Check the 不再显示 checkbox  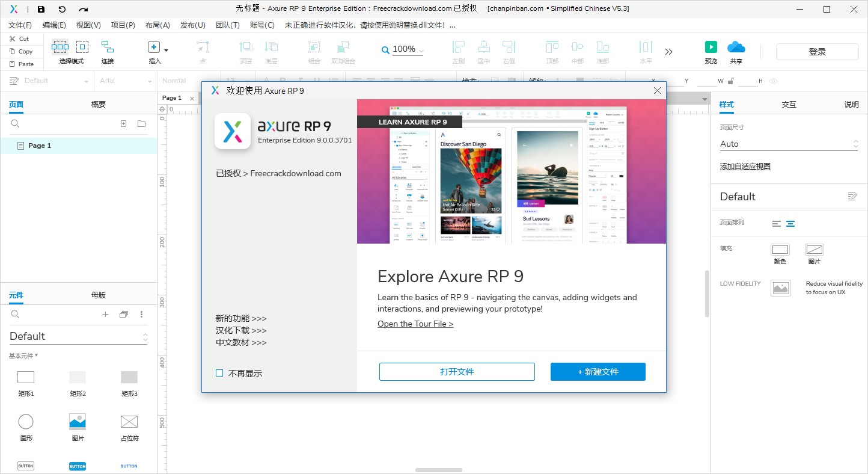tap(219, 373)
